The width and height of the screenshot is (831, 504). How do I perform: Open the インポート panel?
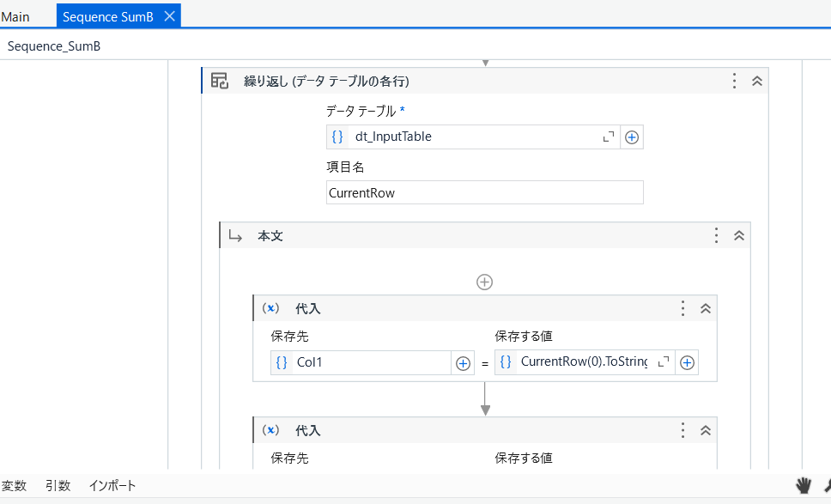pos(112,486)
